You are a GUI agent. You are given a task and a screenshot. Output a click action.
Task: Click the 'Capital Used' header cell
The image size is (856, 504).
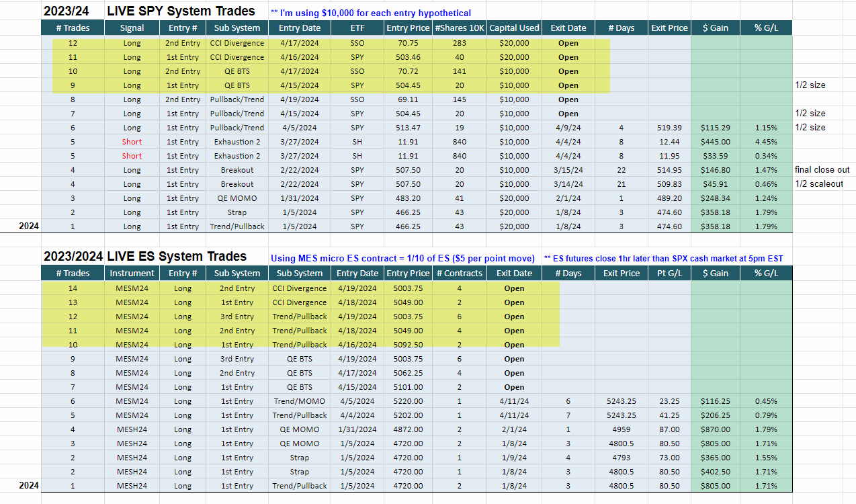click(514, 28)
